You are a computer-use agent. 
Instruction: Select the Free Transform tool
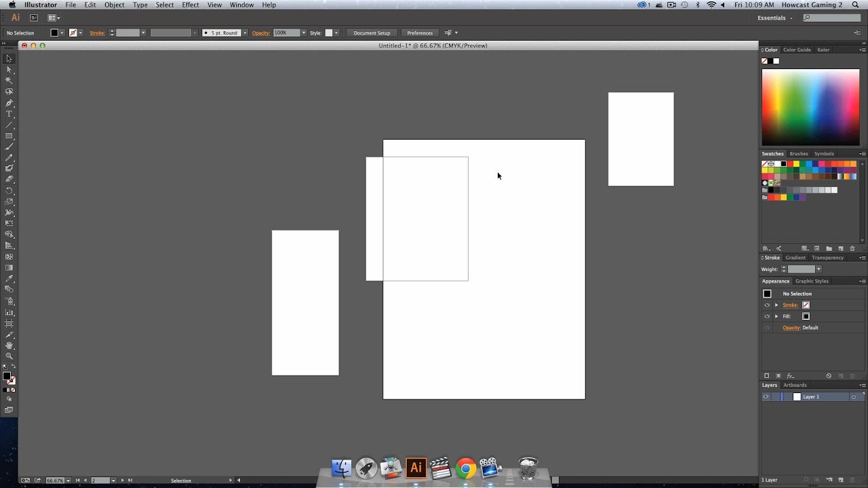pos(9,223)
